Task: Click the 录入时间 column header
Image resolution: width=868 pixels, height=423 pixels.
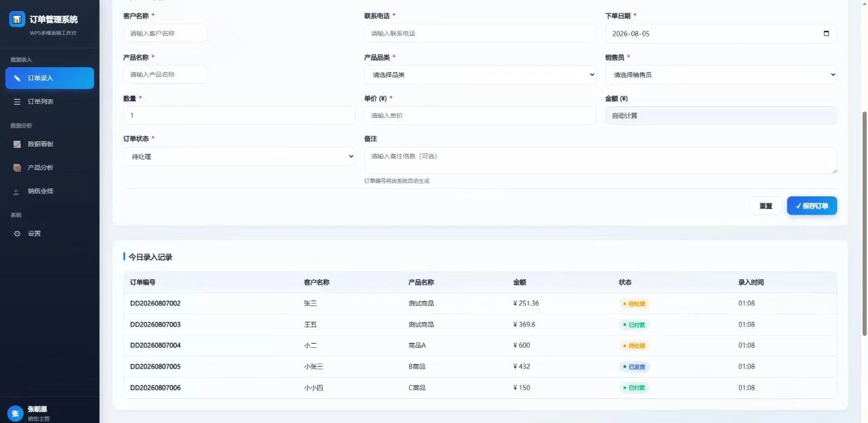Action: (x=751, y=282)
